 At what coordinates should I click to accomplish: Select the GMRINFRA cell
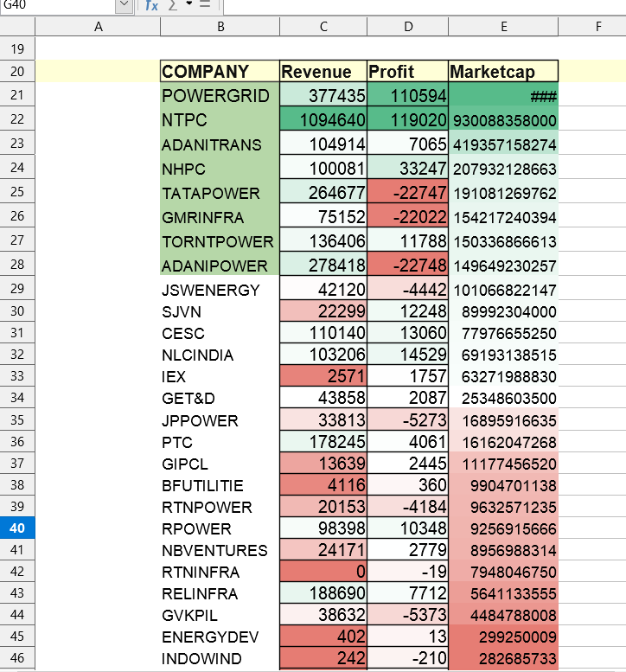pos(220,215)
